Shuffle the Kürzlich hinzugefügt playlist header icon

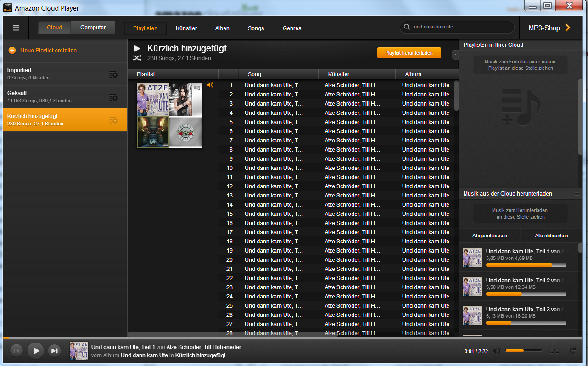(137, 58)
